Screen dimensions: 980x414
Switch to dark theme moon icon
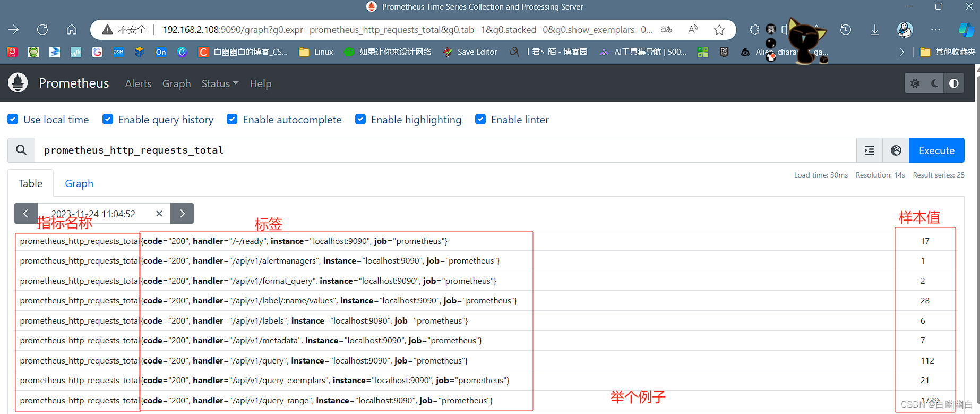coord(934,83)
